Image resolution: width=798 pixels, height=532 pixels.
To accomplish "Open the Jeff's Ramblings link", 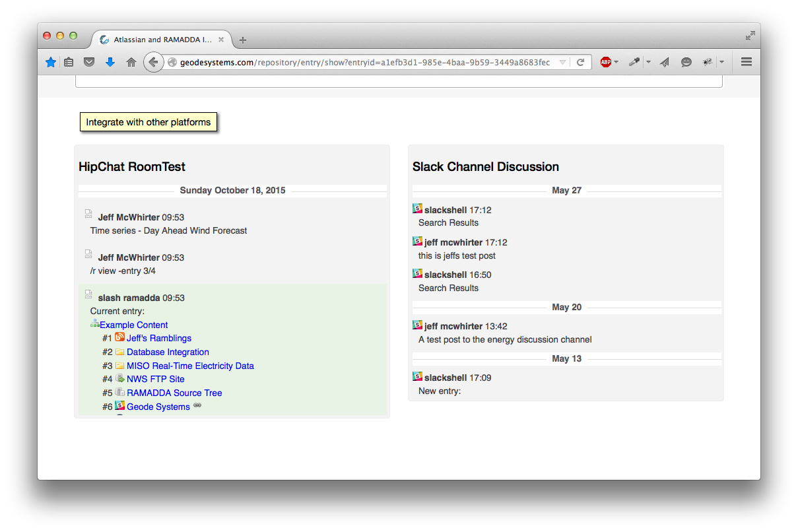I will [159, 338].
